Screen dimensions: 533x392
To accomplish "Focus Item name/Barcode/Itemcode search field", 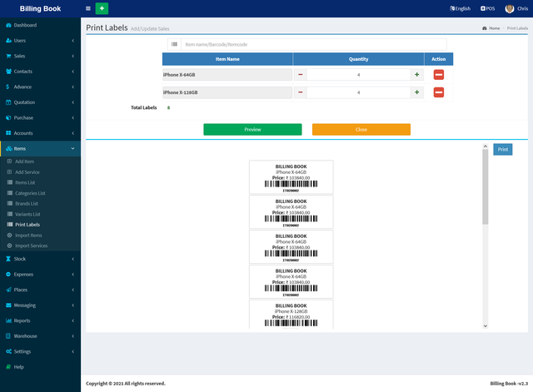I will point(314,44).
